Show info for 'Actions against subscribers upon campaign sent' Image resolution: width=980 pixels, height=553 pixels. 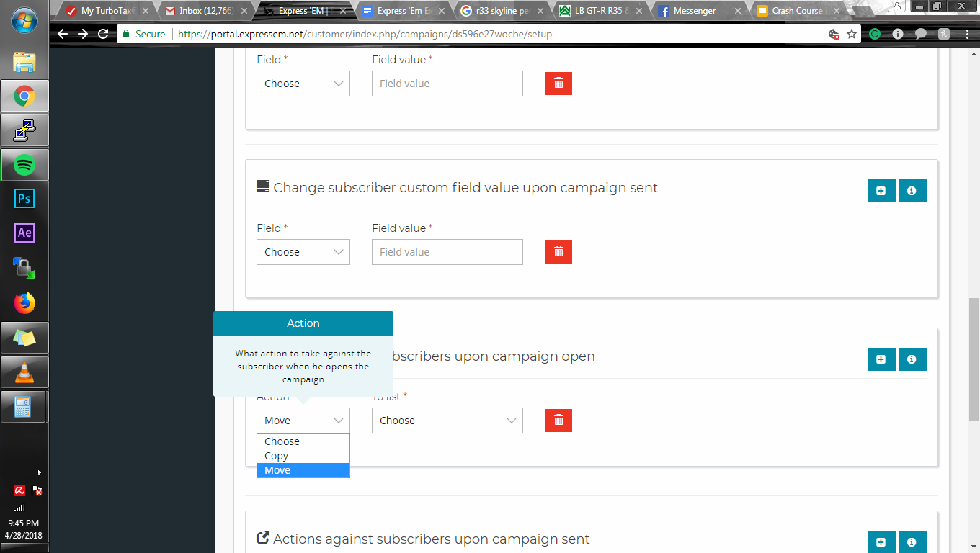pyautogui.click(x=912, y=542)
